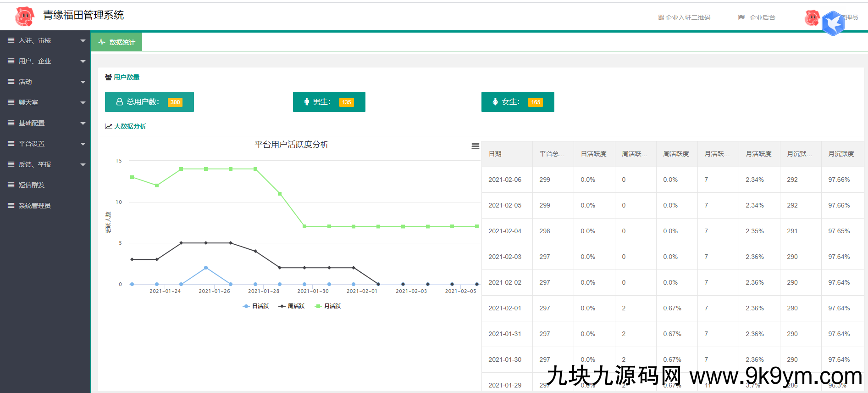Toggle the 月活跃 series in chart legend
The image size is (868, 393).
click(328, 306)
